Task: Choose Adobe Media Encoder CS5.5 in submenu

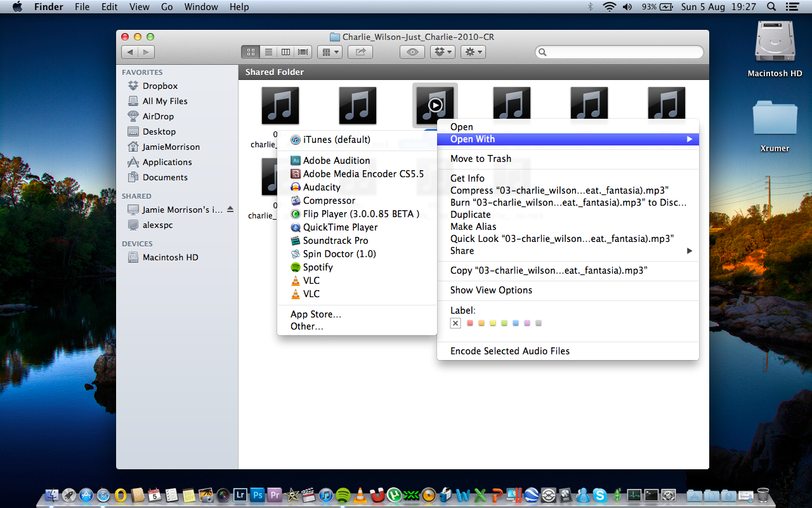Action: pos(357,174)
